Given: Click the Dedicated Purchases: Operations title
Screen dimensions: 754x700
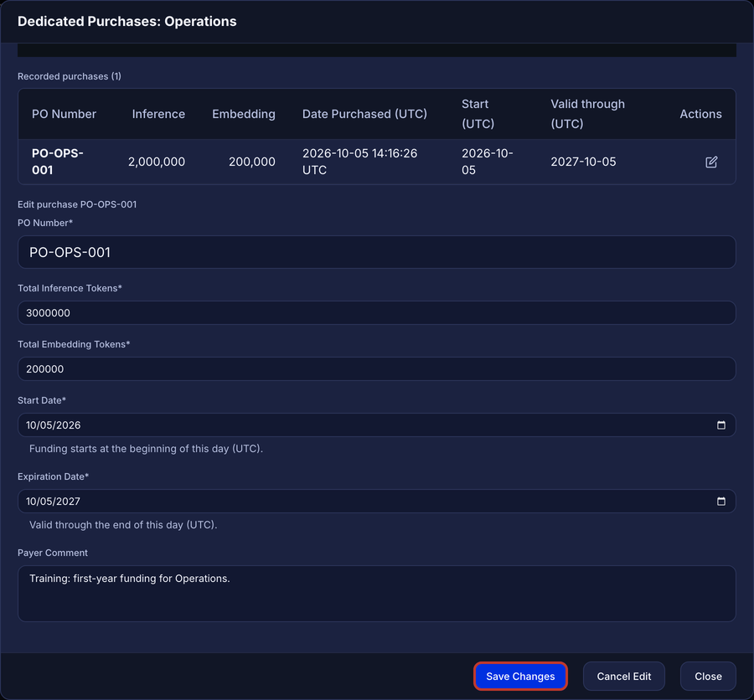Looking at the screenshot, I should tap(127, 21).
